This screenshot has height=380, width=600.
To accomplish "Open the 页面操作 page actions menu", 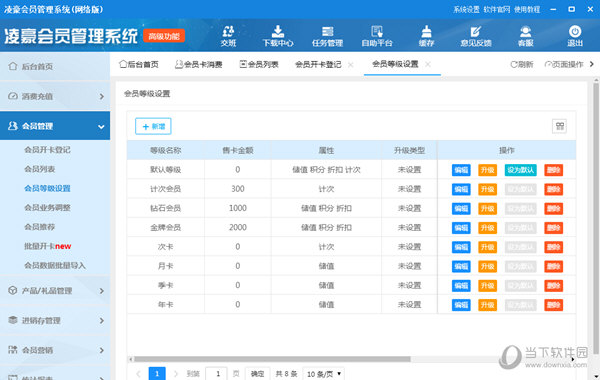I will [564, 64].
